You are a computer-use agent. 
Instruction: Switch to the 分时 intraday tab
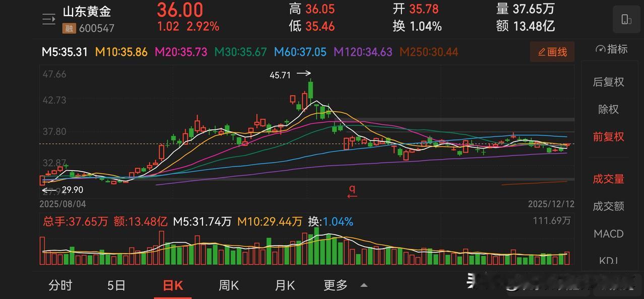pyautogui.click(x=60, y=285)
